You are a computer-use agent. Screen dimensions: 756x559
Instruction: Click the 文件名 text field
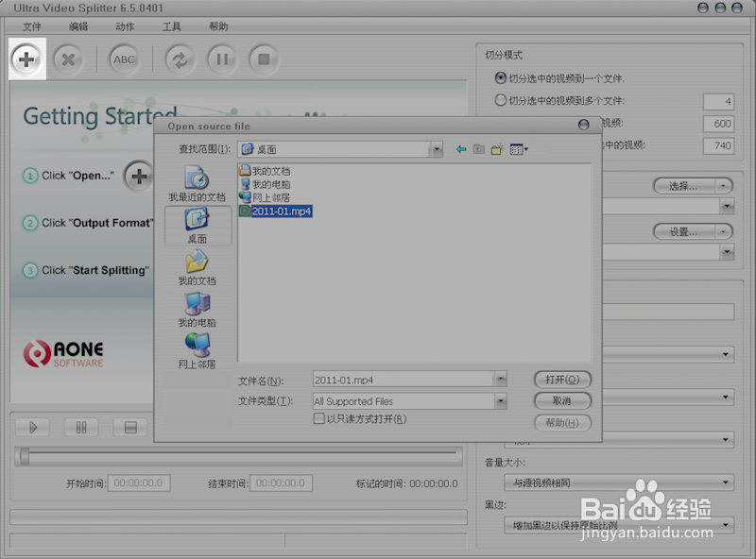tap(404, 380)
